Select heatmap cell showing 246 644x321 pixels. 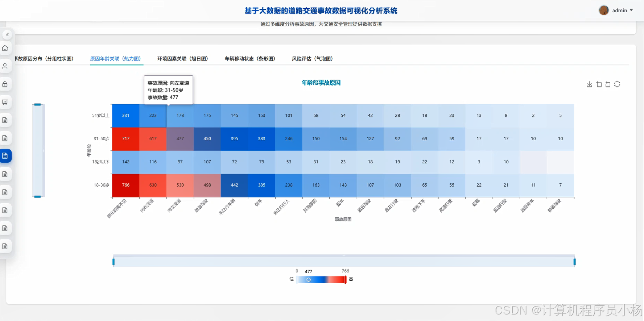289,139
